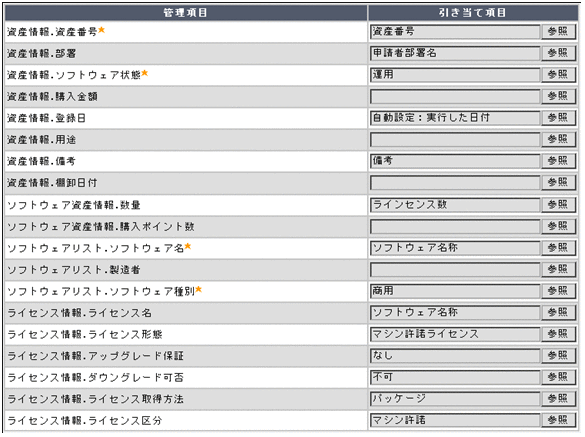Click 参照 for ソフトウェア資産情報.購入ポイント数
This screenshot has height=437, width=585.
coord(558,227)
